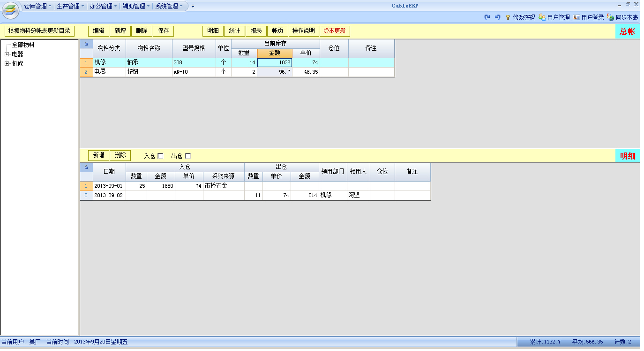Click the undo arrow icon in top bar
Image resolution: width=644 pixels, height=351 pixels.
(497, 17)
